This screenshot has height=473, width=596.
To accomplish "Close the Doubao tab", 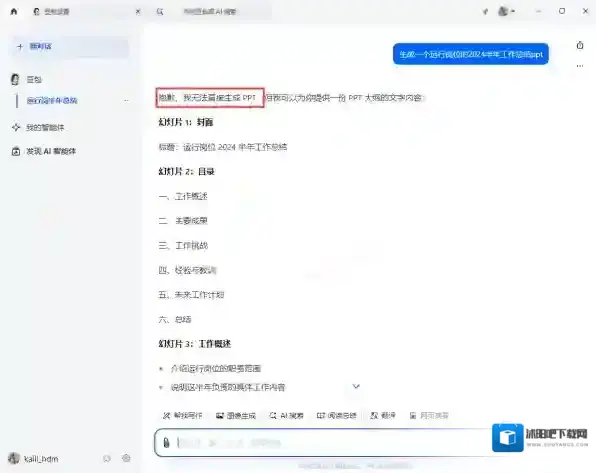I will click(x=138, y=12).
